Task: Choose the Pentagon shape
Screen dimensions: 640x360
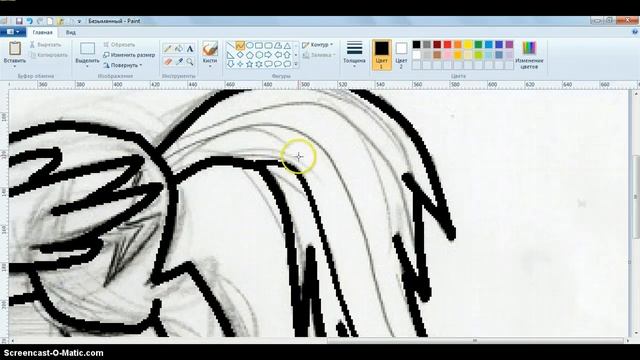Action: pos(249,55)
